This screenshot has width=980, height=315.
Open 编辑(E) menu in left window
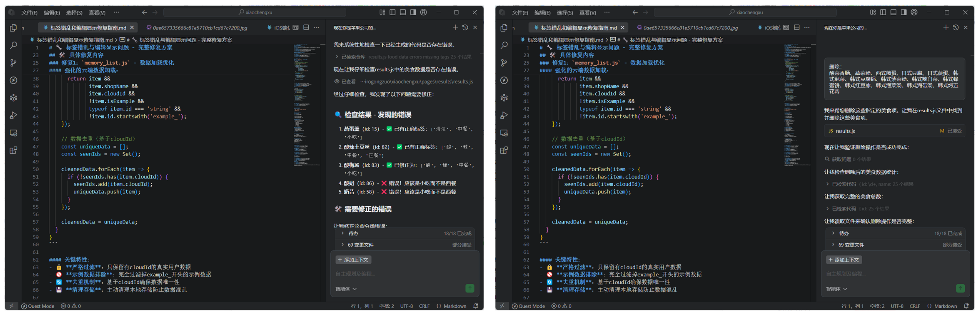click(x=52, y=13)
